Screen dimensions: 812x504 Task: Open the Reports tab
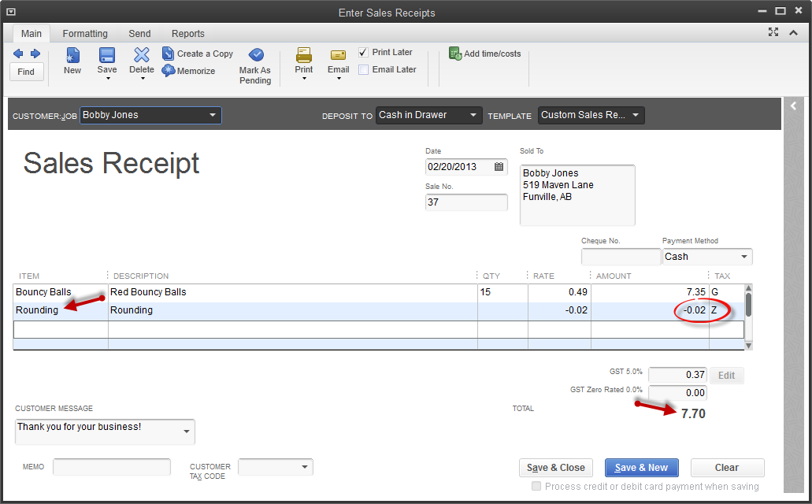188,34
